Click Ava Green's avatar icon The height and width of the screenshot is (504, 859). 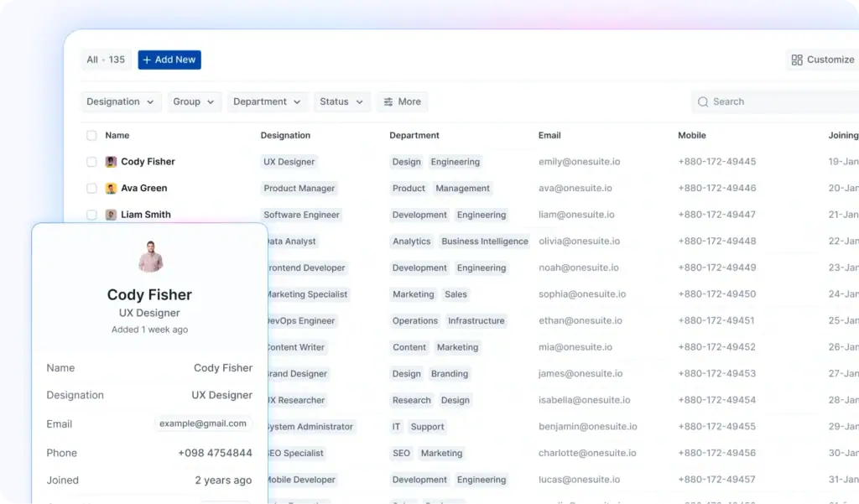(111, 189)
